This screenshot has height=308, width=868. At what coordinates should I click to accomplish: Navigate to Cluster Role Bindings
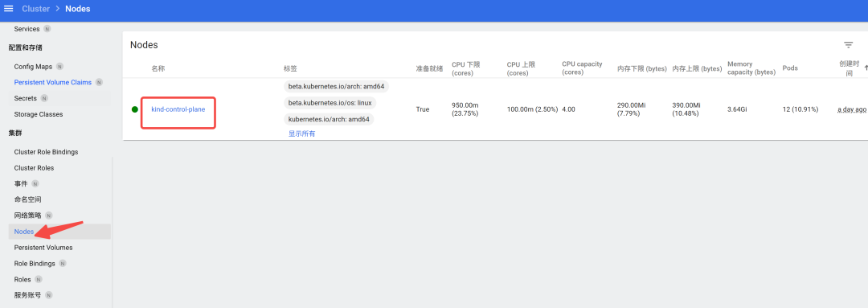coord(46,152)
